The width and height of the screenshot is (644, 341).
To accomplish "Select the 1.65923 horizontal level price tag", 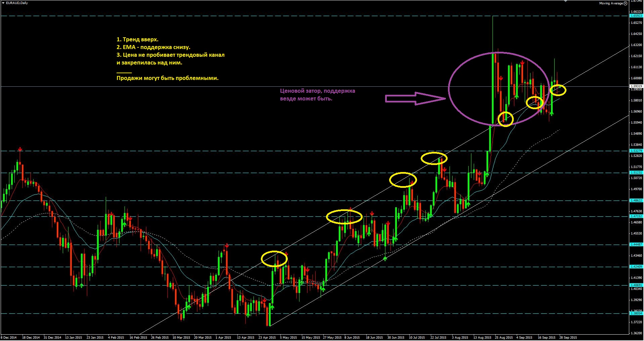I will pyautogui.click(x=636, y=16).
